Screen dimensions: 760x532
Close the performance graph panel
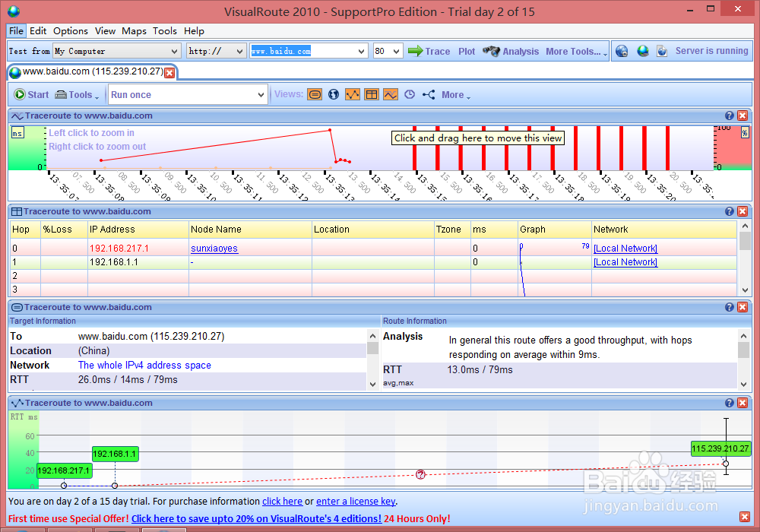click(743, 116)
